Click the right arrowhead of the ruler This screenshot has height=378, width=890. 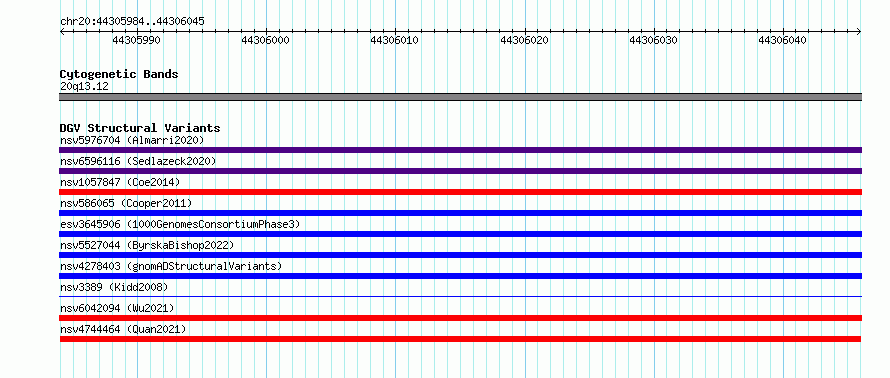coord(859,32)
